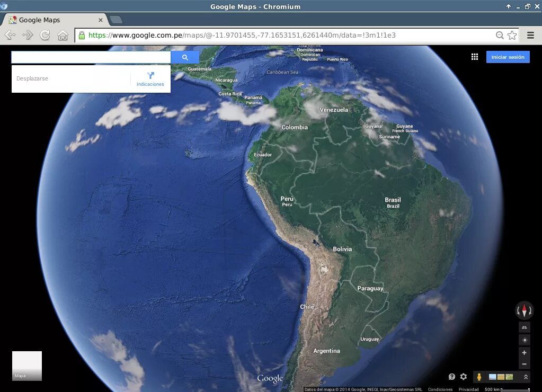
Task: Click the Ecuador country label
Action: (263, 155)
